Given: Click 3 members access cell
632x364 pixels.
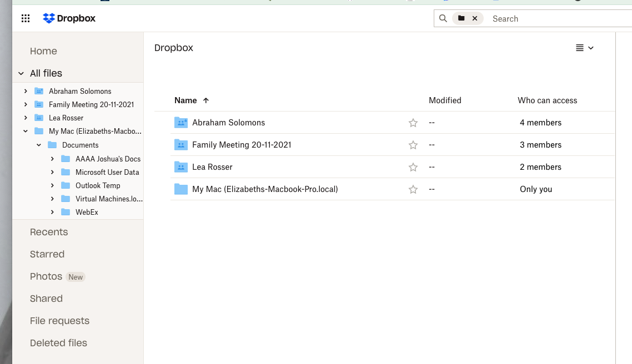Looking at the screenshot, I should pyautogui.click(x=540, y=145).
